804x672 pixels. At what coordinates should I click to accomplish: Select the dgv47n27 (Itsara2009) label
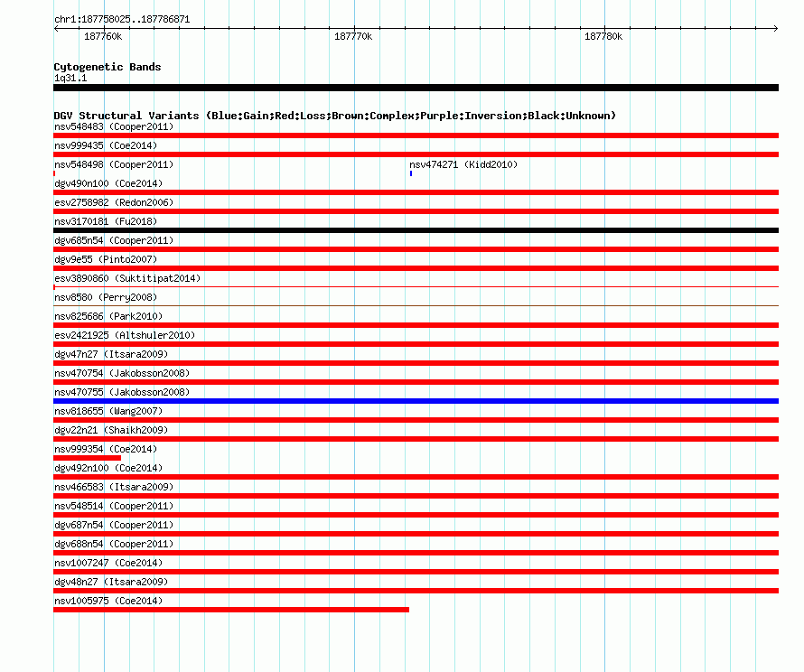click(111, 354)
